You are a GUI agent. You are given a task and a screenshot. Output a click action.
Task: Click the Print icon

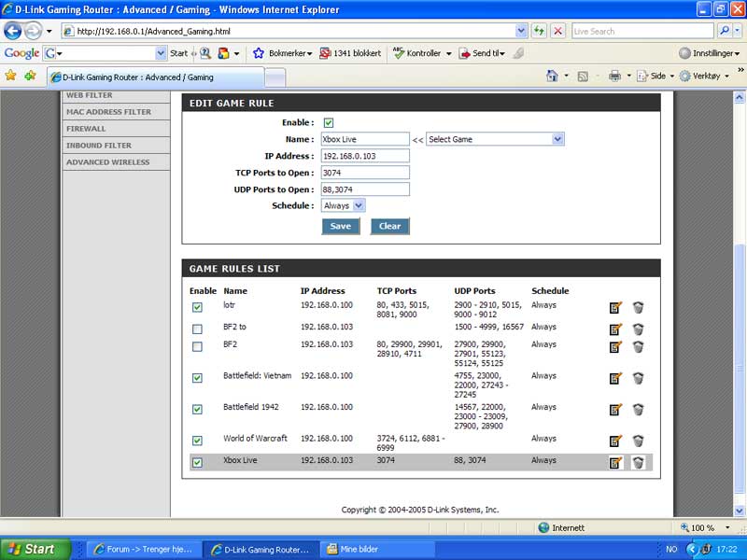click(x=615, y=76)
